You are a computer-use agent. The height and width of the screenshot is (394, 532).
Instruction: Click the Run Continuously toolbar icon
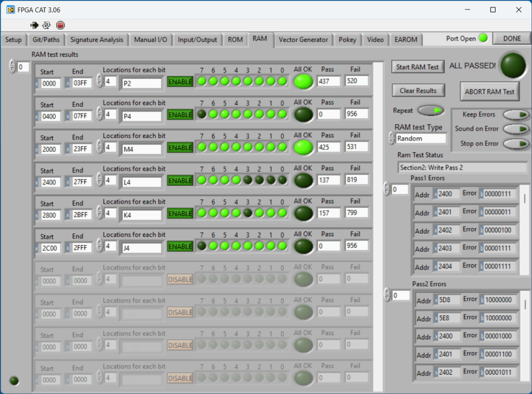[x=47, y=25]
